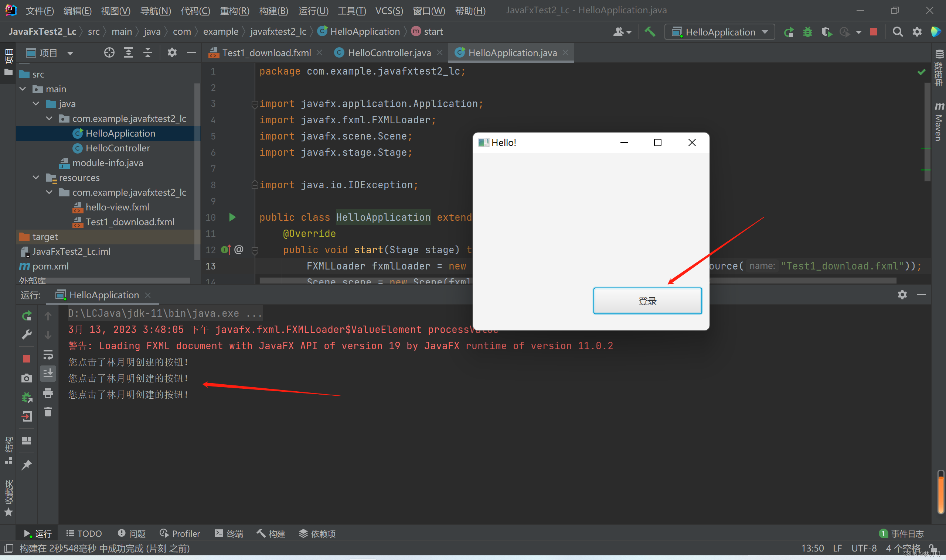Open IDE Settings gear icon
946x560 pixels.
pyautogui.click(x=917, y=32)
